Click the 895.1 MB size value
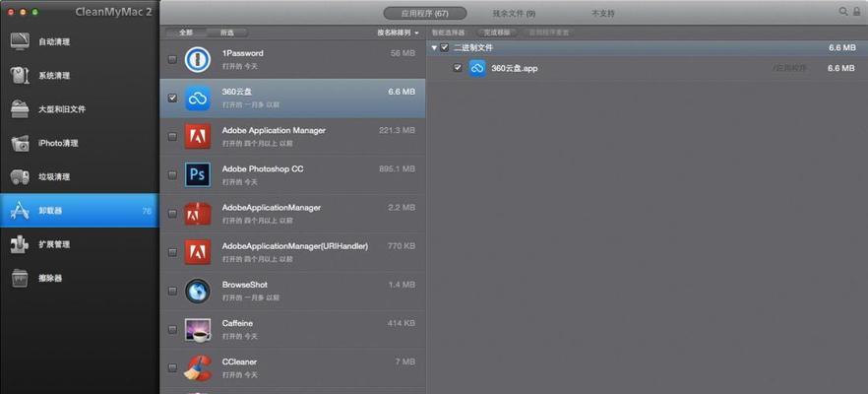This screenshot has height=394, width=868. click(x=397, y=169)
